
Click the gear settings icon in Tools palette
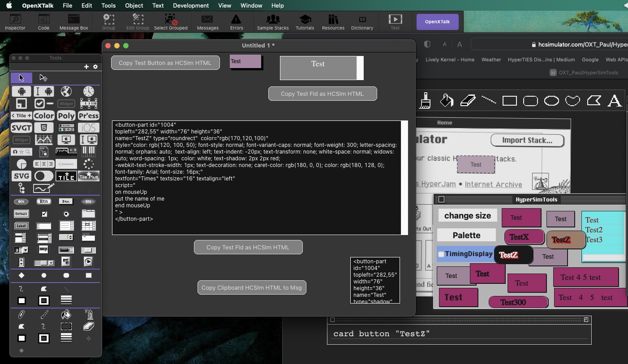click(95, 67)
